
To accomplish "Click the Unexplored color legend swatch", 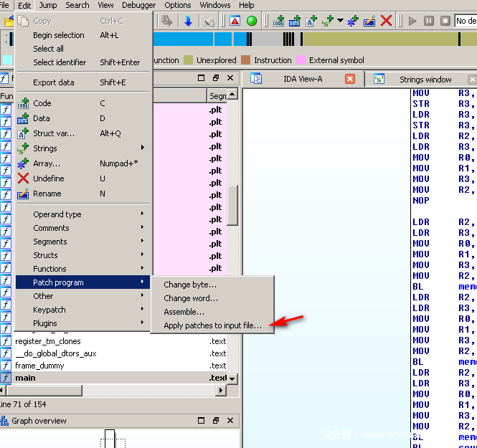I will [x=189, y=60].
